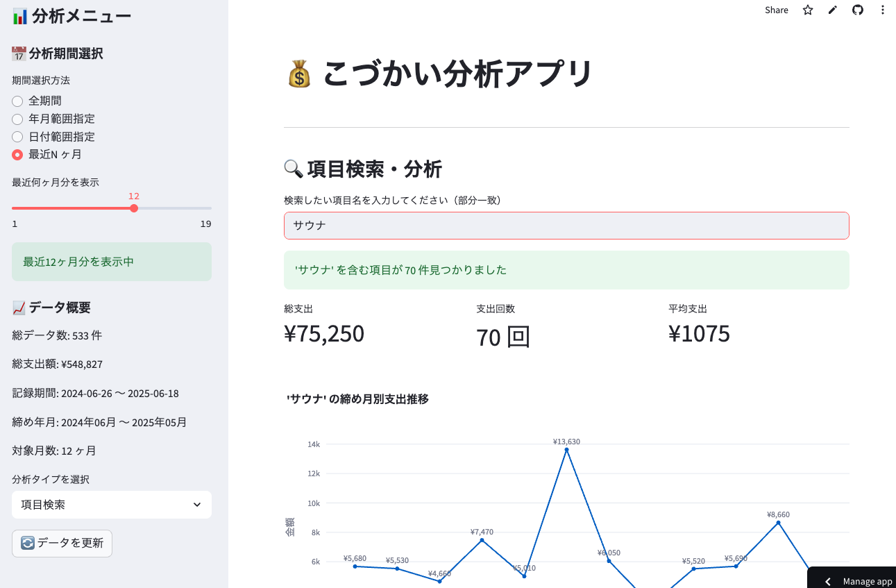Open the three-dot app menu
This screenshot has height=588, width=896.
883,10
